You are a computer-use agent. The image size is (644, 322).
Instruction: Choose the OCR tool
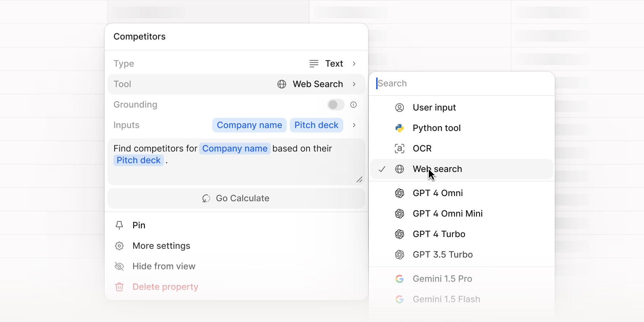(x=422, y=149)
